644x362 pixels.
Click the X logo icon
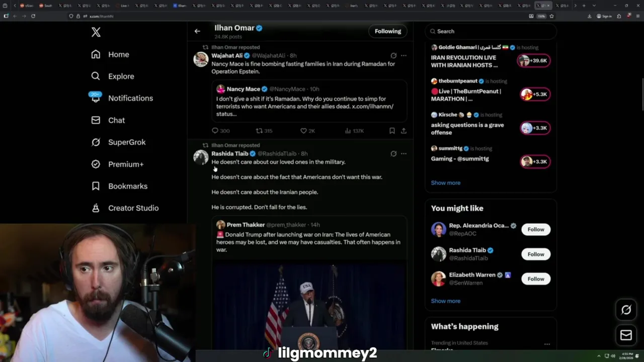tap(96, 32)
